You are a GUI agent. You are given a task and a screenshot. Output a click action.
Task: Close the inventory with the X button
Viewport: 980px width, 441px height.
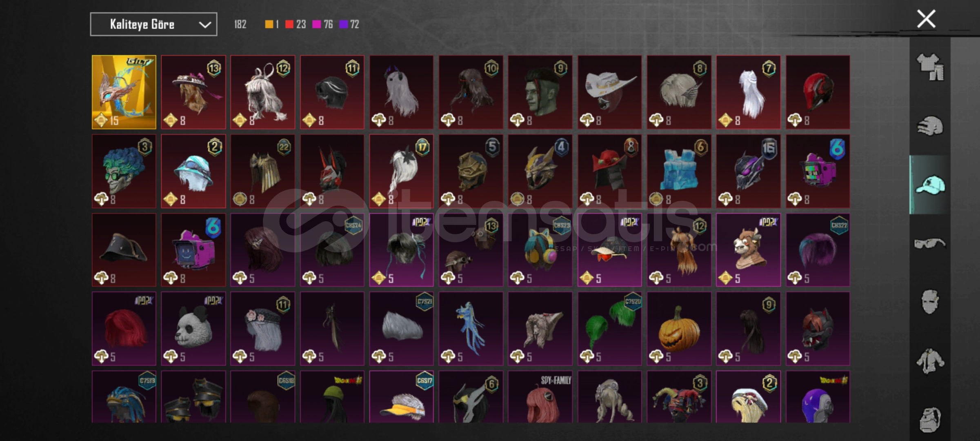tap(926, 19)
